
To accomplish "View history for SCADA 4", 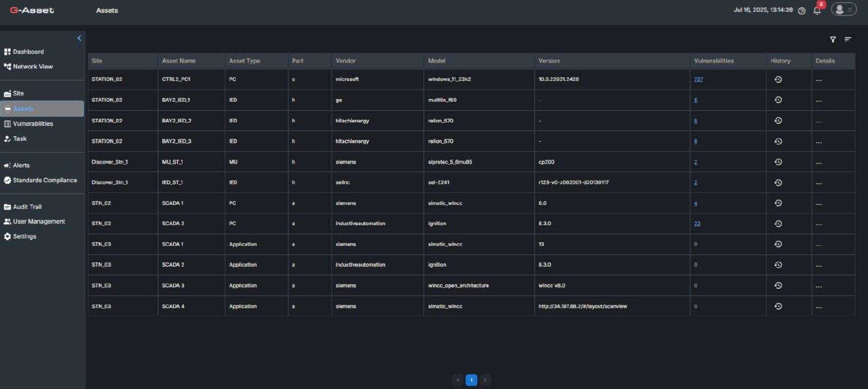I will 778,306.
